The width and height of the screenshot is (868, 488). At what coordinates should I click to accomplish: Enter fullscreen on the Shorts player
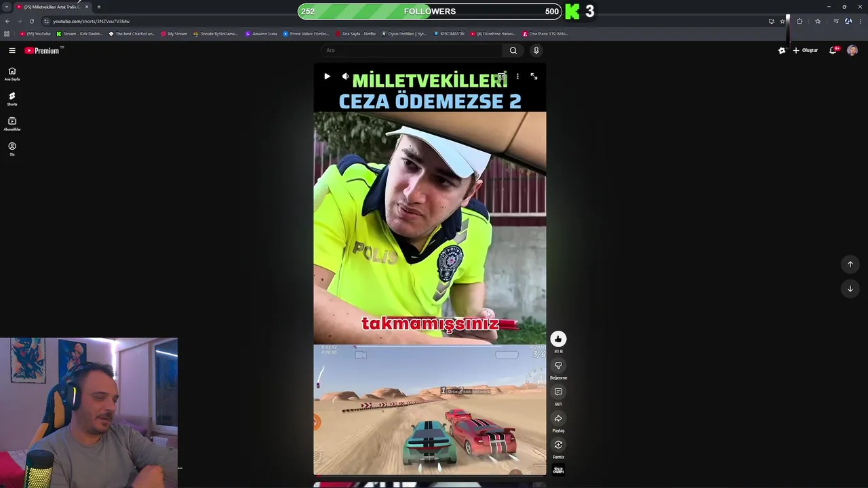pos(534,77)
